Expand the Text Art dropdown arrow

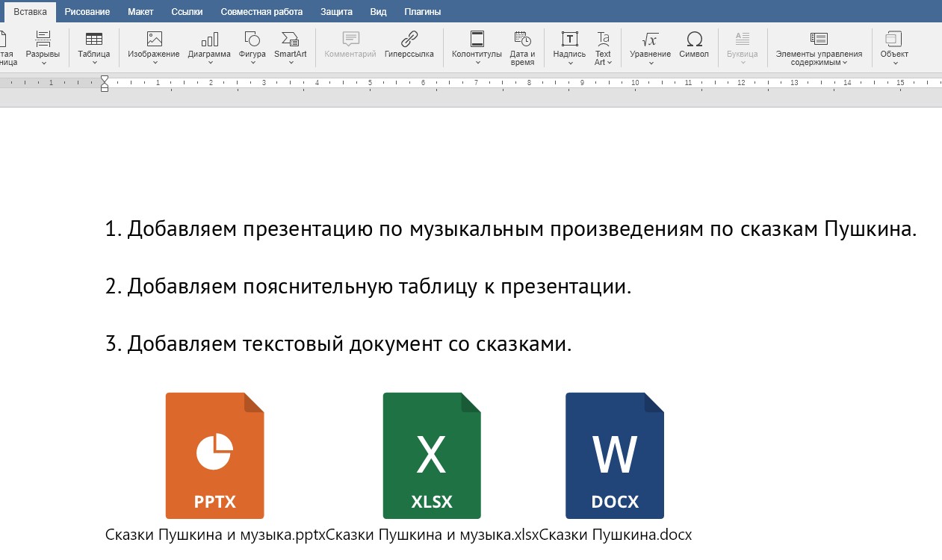pos(610,63)
